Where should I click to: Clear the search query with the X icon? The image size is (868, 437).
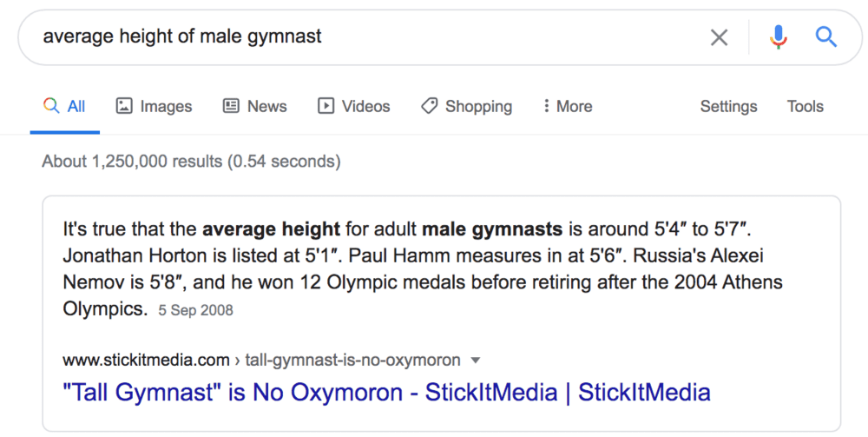(x=719, y=37)
